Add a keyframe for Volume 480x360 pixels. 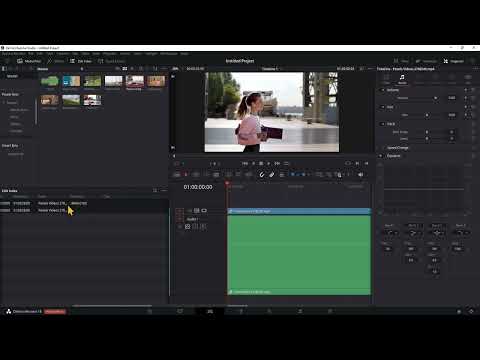point(466,98)
